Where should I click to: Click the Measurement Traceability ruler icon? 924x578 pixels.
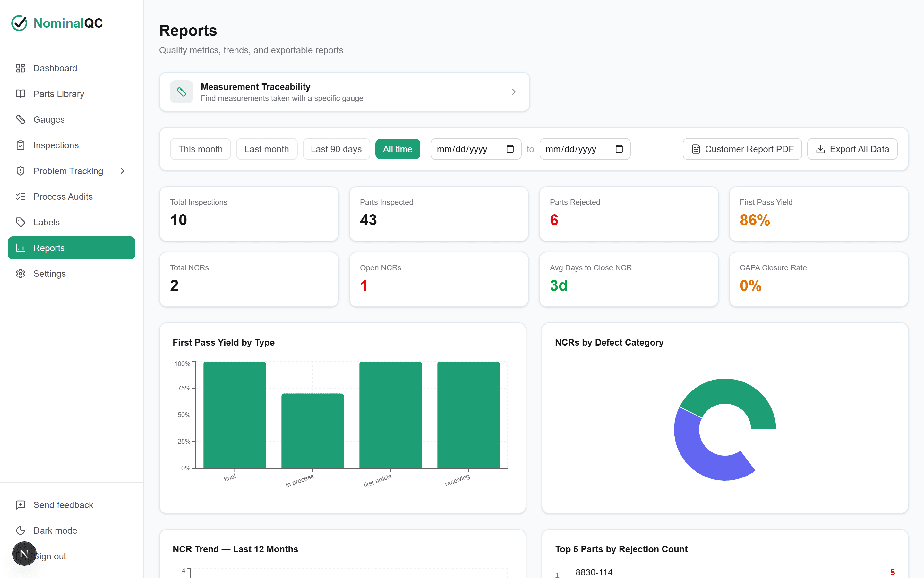pos(181,92)
